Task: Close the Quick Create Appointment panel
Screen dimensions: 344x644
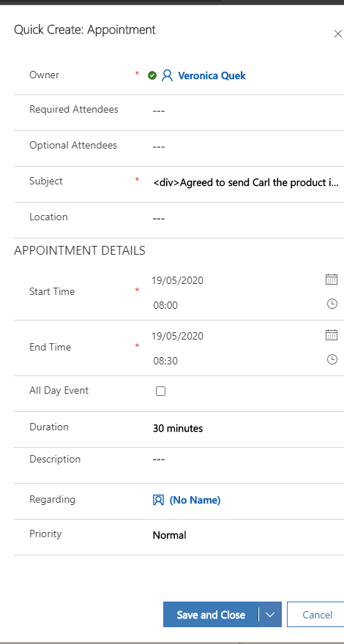Action: coord(338,34)
